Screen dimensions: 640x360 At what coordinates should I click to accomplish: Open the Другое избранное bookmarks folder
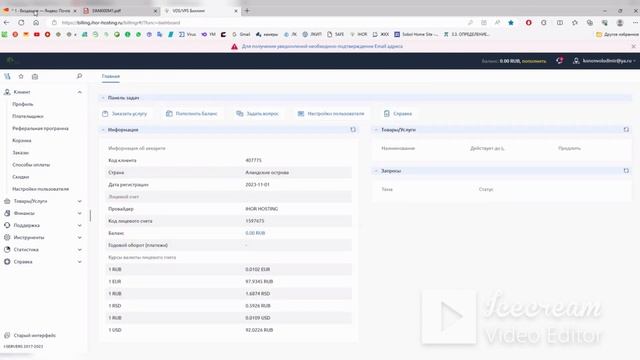(617, 35)
